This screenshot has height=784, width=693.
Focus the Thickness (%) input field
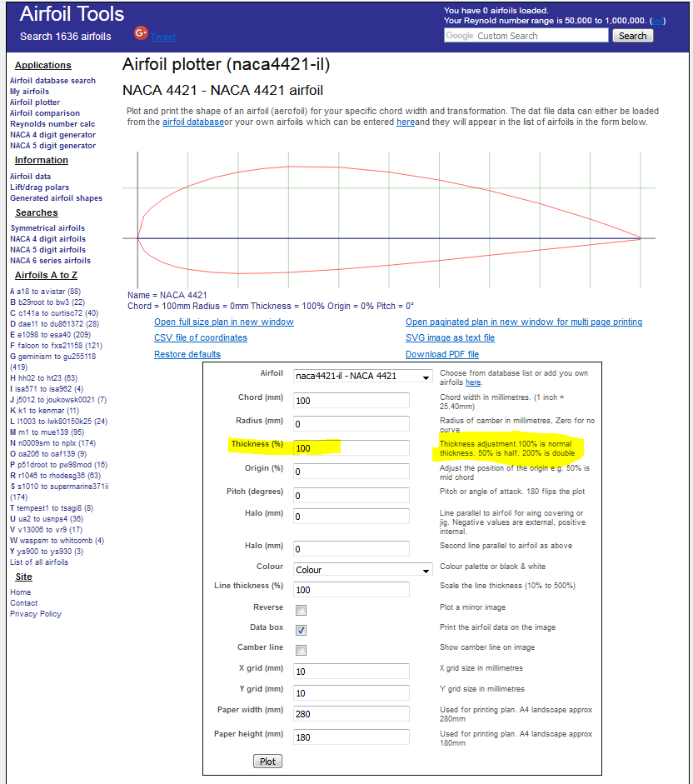click(351, 448)
